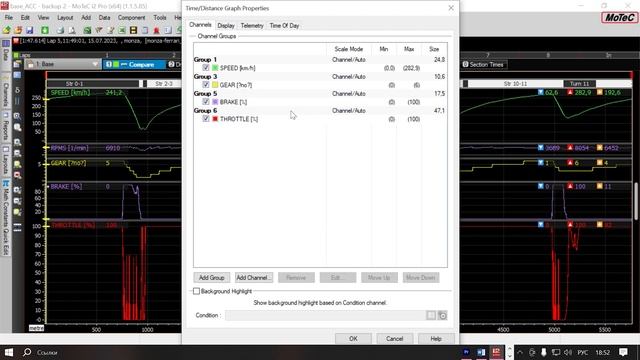The width and height of the screenshot is (640, 360).
Task: Click the Condition input field
Action: pos(325,315)
